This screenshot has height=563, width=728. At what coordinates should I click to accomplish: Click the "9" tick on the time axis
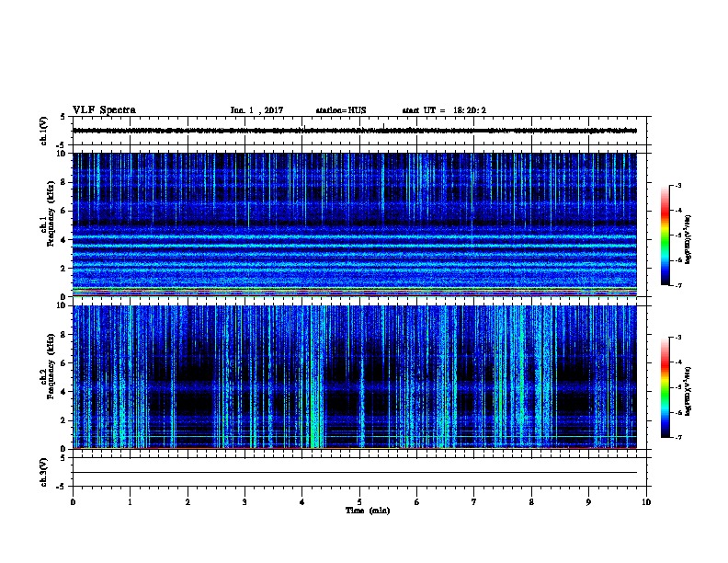[x=588, y=502]
